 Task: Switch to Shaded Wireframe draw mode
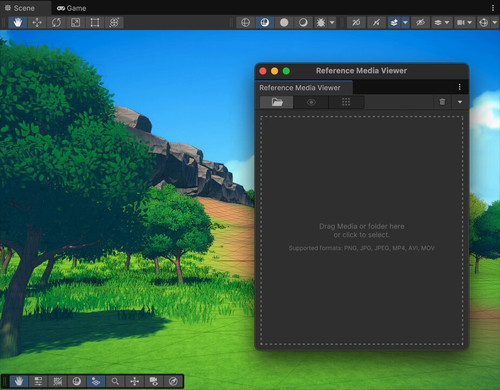click(x=265, y=23)
